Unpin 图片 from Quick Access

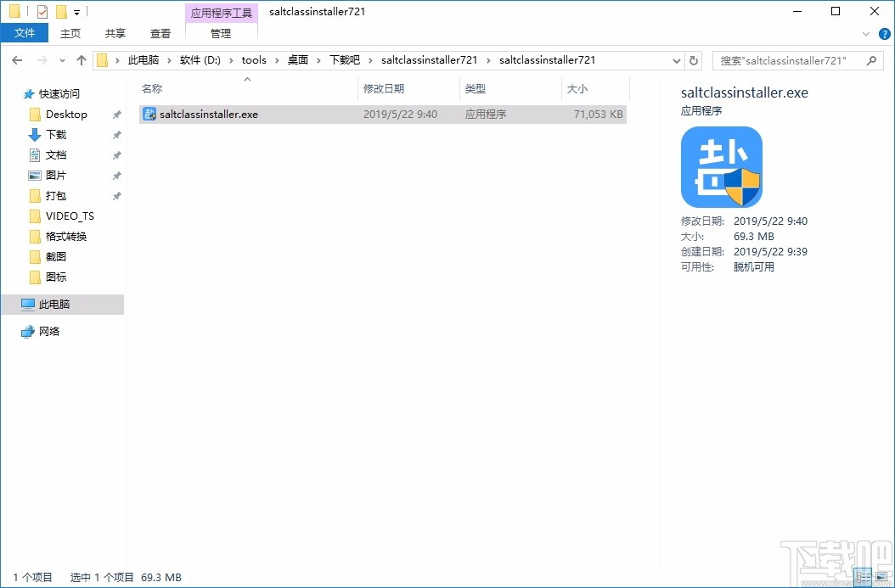[117, 175]
